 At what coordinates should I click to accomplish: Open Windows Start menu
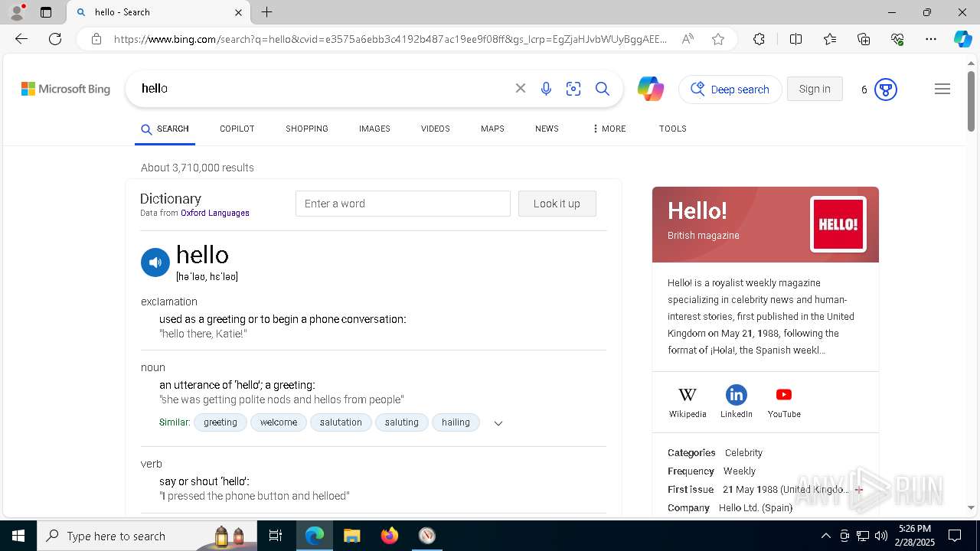[18, 536]
